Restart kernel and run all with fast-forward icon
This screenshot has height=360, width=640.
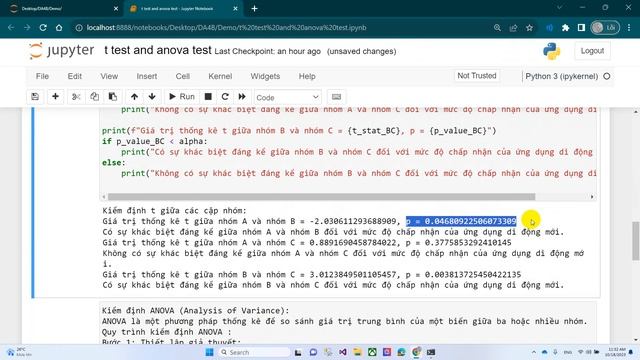[242, 97]
